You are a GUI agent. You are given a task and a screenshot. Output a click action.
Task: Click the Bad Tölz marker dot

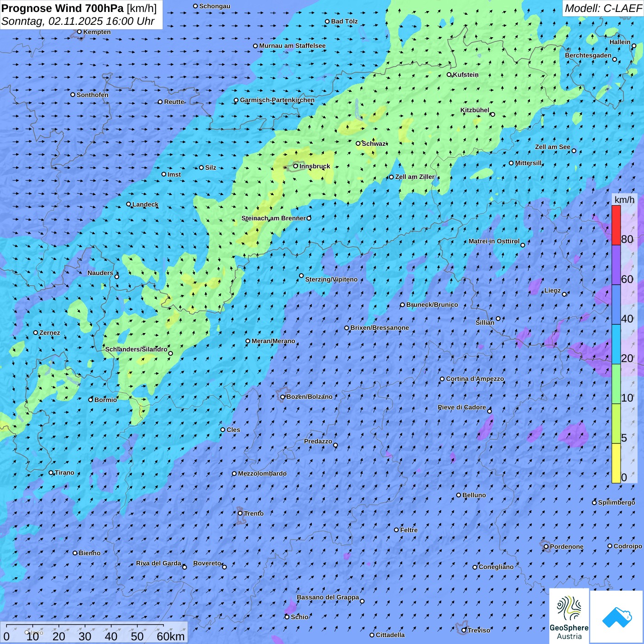pos(328,21)
